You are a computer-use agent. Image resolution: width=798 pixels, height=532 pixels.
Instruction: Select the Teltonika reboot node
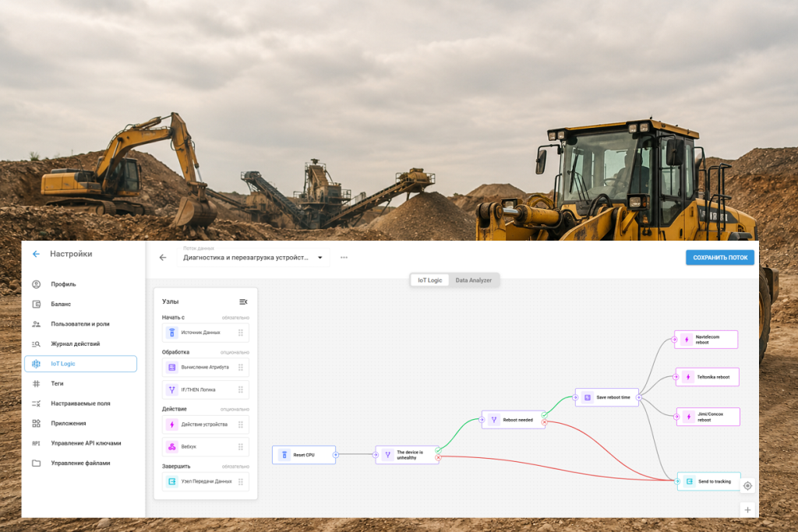click(x=708, y=377)
